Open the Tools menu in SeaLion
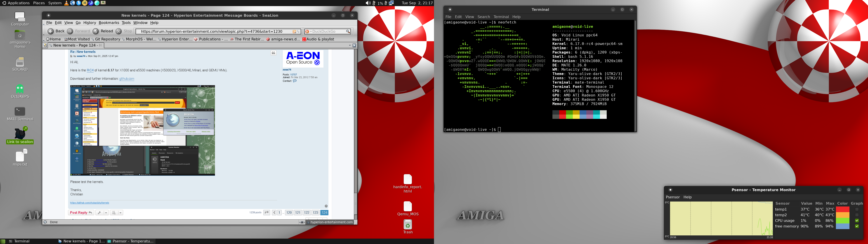 [126, 23]
